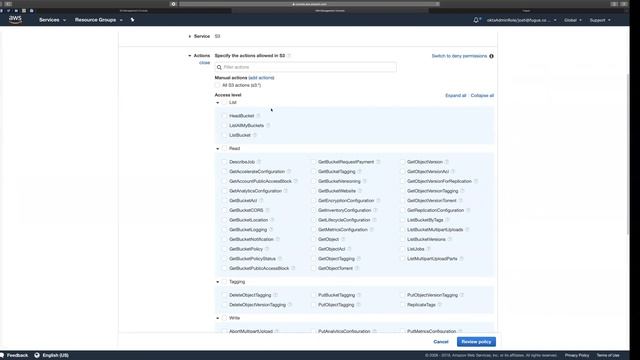This screenshot has height=360, width=640.
Task: Click the help icon next to GetObjectTorrent
Action: pos(356,268)
